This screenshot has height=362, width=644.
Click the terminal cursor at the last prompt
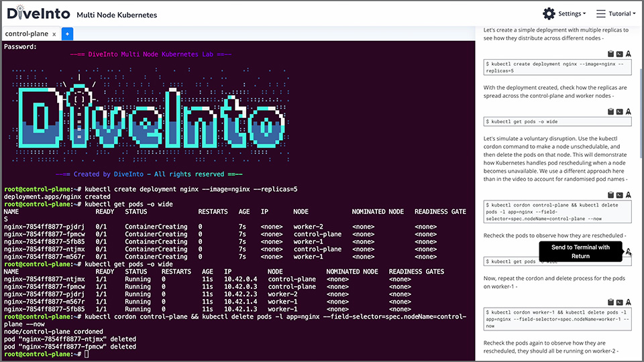[x=87, y=354]
